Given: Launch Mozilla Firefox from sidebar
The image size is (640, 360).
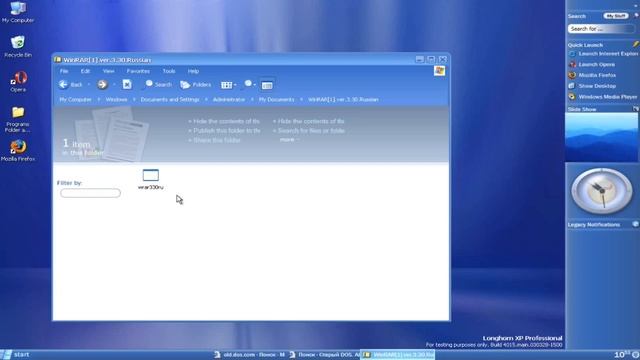Looking at the screenshot, I should point(592,75).
